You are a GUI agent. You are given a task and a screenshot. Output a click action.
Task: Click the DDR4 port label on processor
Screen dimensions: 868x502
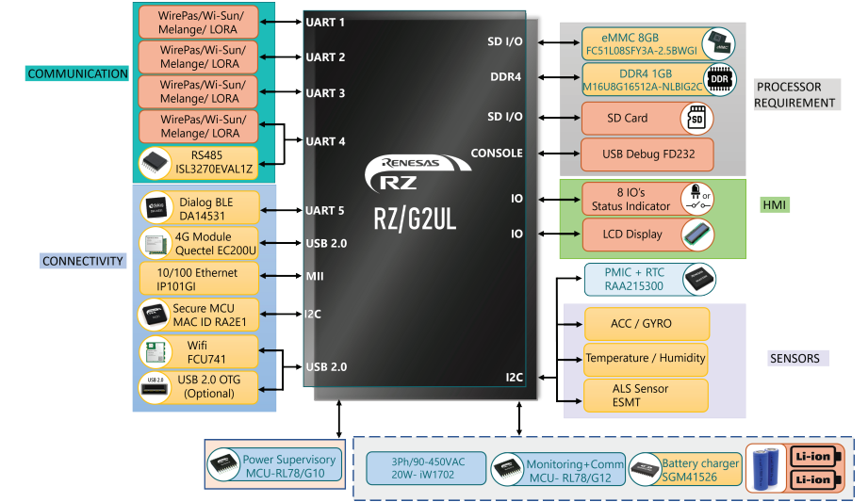506,77
